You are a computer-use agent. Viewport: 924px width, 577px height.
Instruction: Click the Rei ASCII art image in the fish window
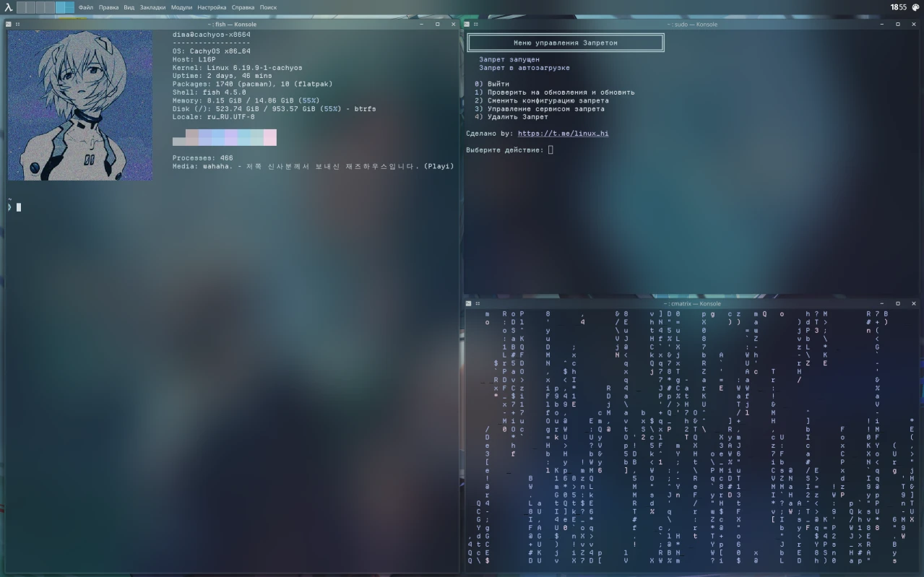pos(79,105)
